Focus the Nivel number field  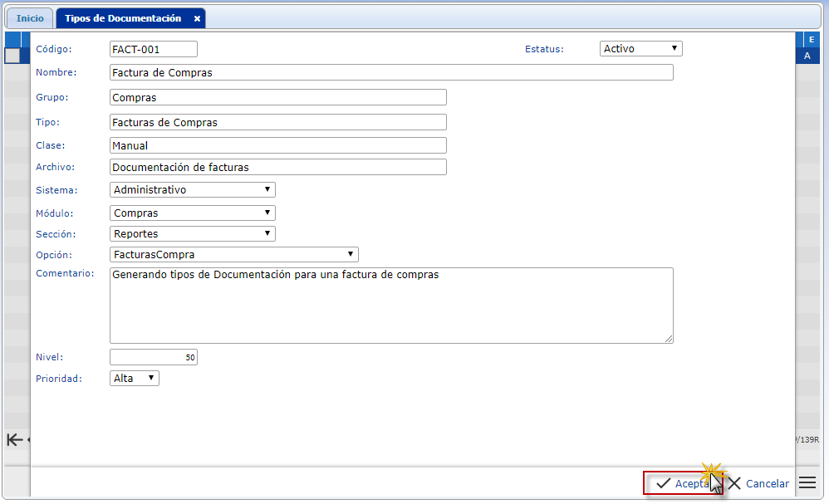click(x=154, y=357)
